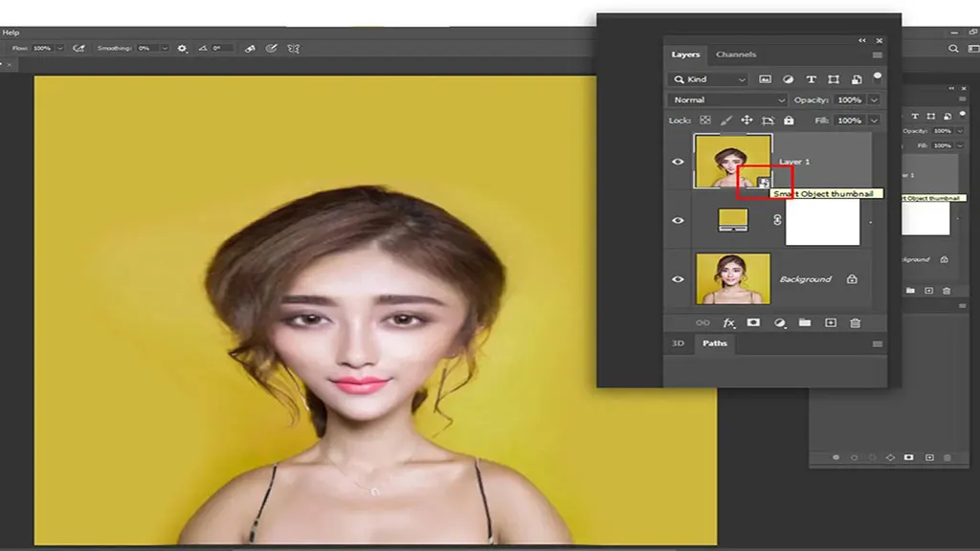
Task: Enable airbrush-style build-up effects icon
Action: [x=78, y=48]
